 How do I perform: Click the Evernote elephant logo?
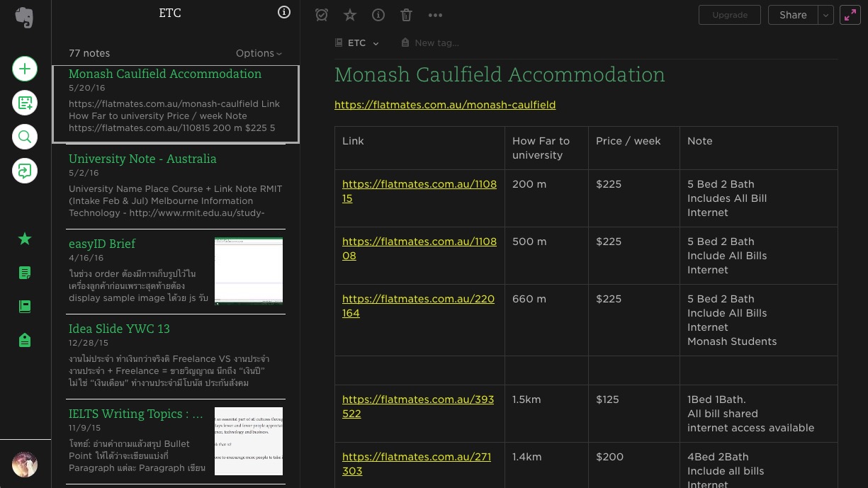point(25,17)
